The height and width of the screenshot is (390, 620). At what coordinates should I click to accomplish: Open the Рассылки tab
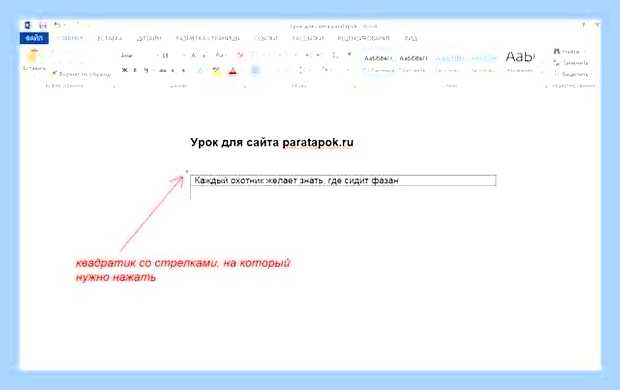tap(308, 38)
